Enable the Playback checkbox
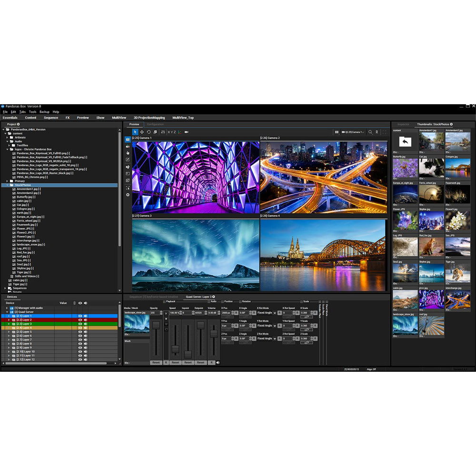The image size is (476, 476). point(164,302)
